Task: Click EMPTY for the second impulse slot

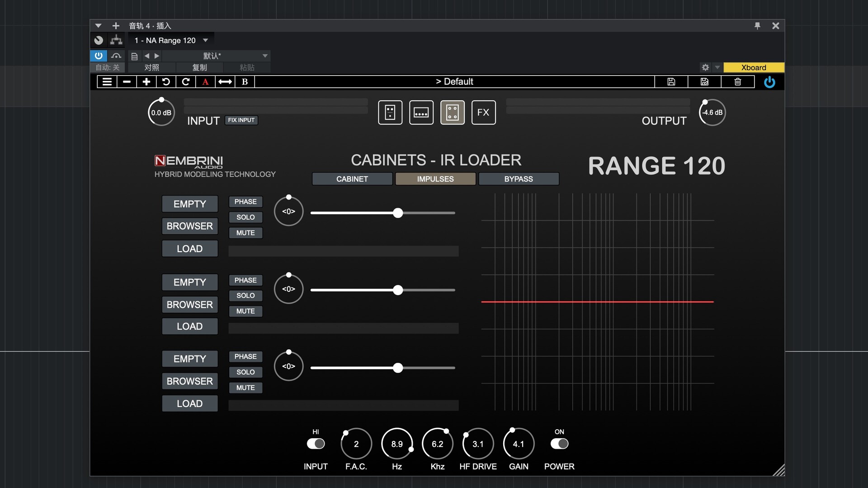Action: click(x=190, y=282)
